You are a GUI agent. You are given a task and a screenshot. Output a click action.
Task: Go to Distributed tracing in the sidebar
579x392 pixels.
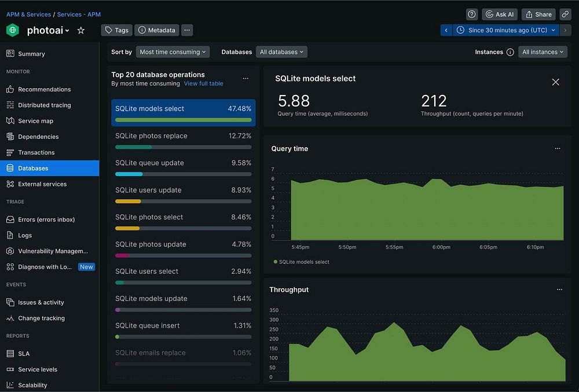click(x=44, y=105)
